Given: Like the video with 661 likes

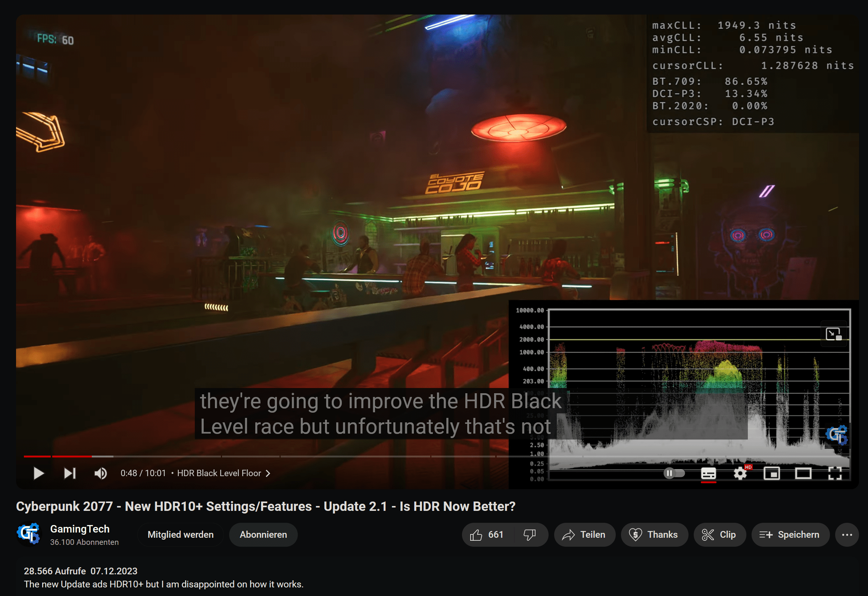Looking at the screenshot, I should point(487,534).
